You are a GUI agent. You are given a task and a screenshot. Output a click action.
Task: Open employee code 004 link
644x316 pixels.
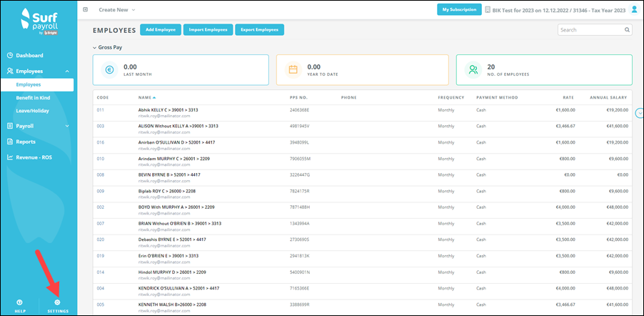(101, 288)
